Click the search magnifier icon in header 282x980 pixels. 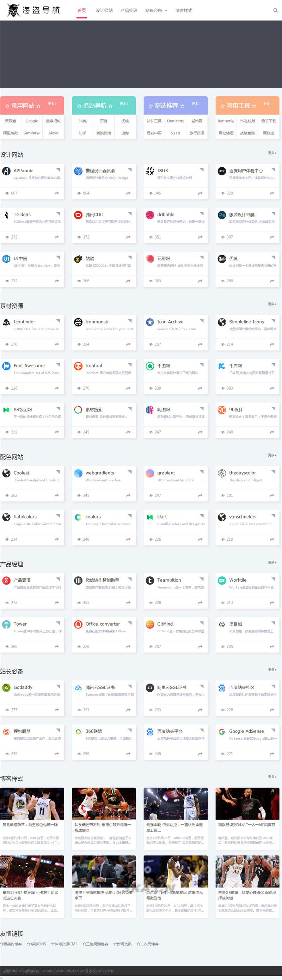275,10
